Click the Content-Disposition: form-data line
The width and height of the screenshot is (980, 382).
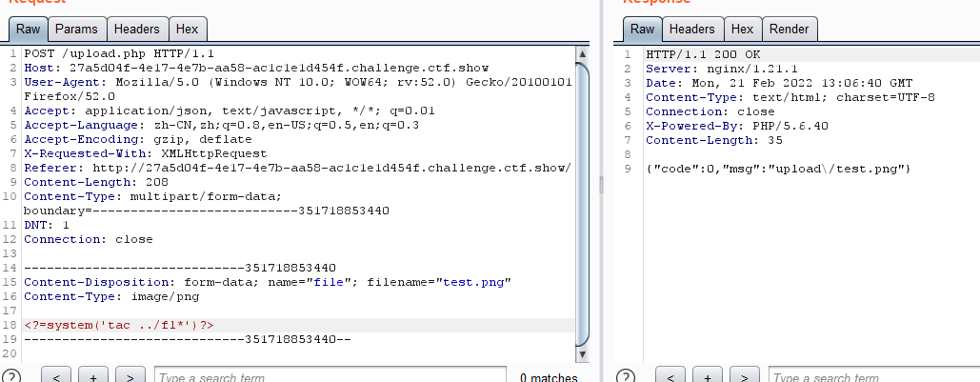click(268, 283)
